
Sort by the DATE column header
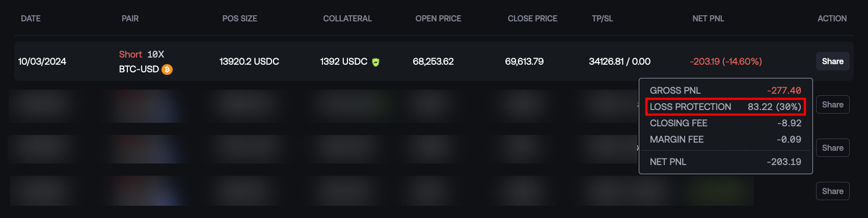click(31, 18)
